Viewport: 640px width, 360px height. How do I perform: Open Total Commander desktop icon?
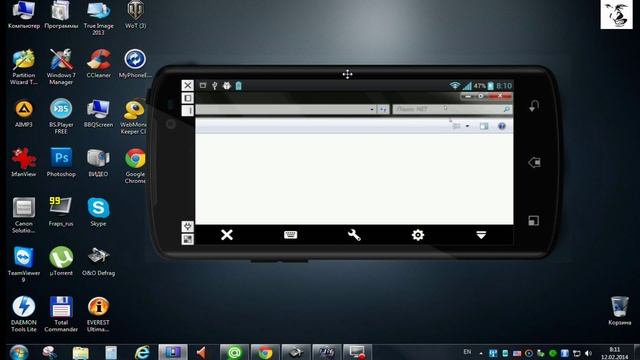tap(61, 314)
